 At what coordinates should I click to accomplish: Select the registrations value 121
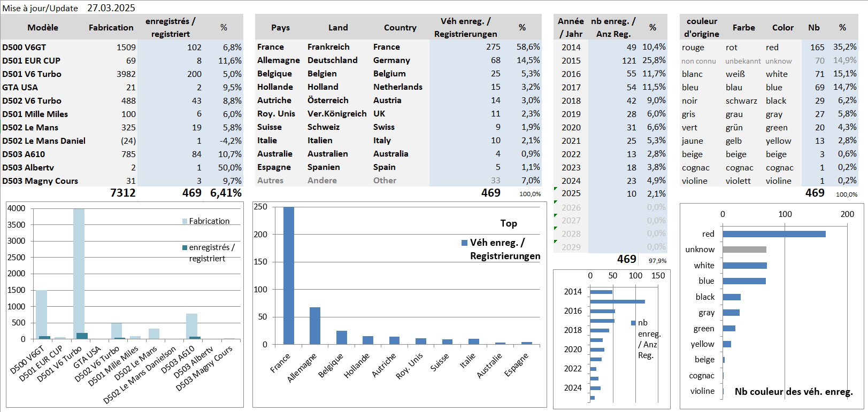(x=629, y=60)
